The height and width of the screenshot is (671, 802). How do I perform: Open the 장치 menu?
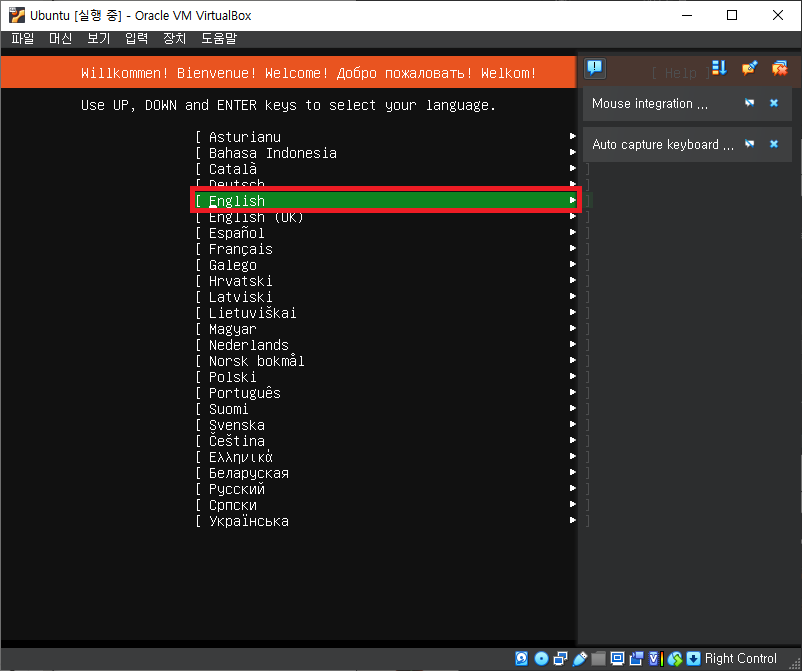point(174,38)
